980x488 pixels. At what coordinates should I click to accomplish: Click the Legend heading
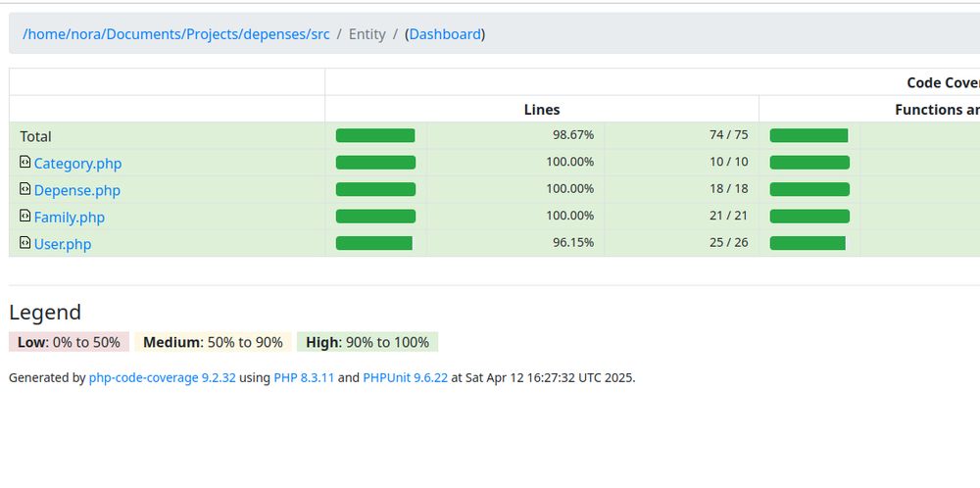pos(45,312)
